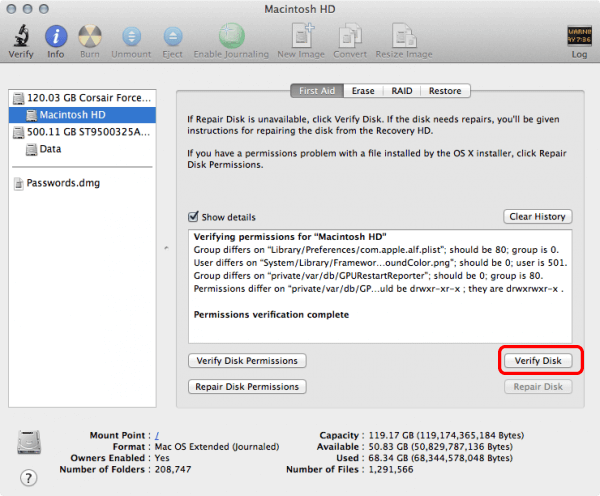The height and width of the screenshot is (496, 600).
Task: Click the Repair Disk Permissions button
Action: (x=246, y=386)
